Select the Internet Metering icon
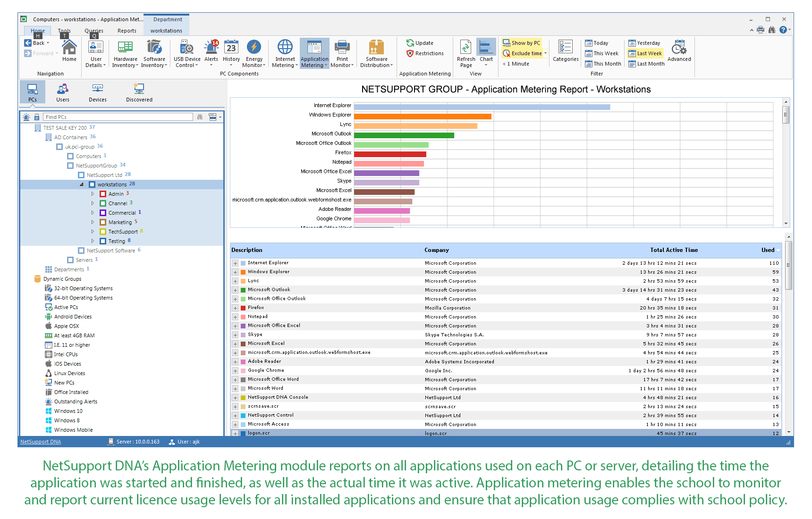812x519 pixels. [284, 53]
